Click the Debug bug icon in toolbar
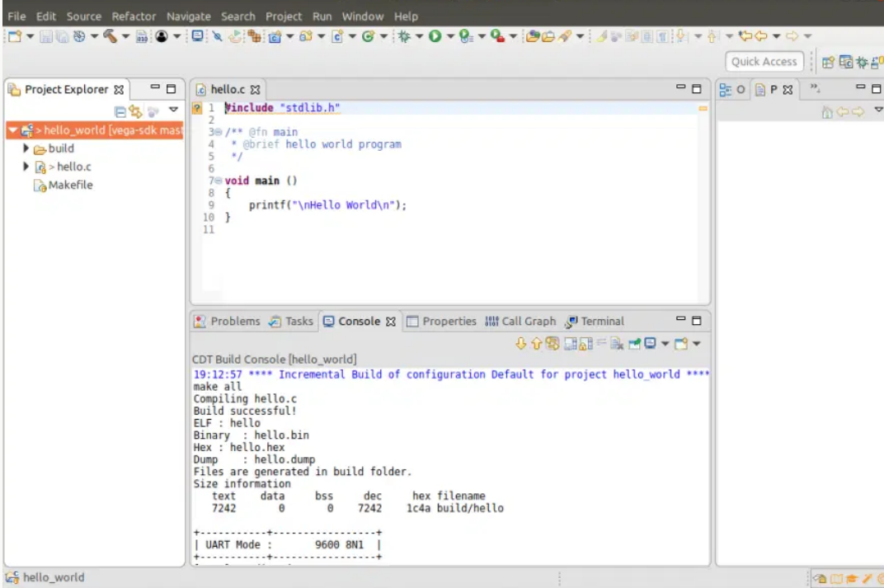Image resolution: width=884 pixels, height=588 pixels. [404, 36]
